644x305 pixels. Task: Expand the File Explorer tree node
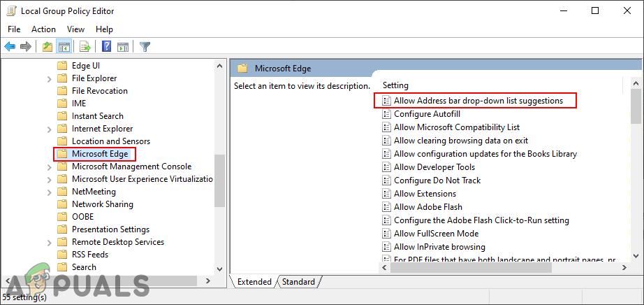click(x=50, y=78)
